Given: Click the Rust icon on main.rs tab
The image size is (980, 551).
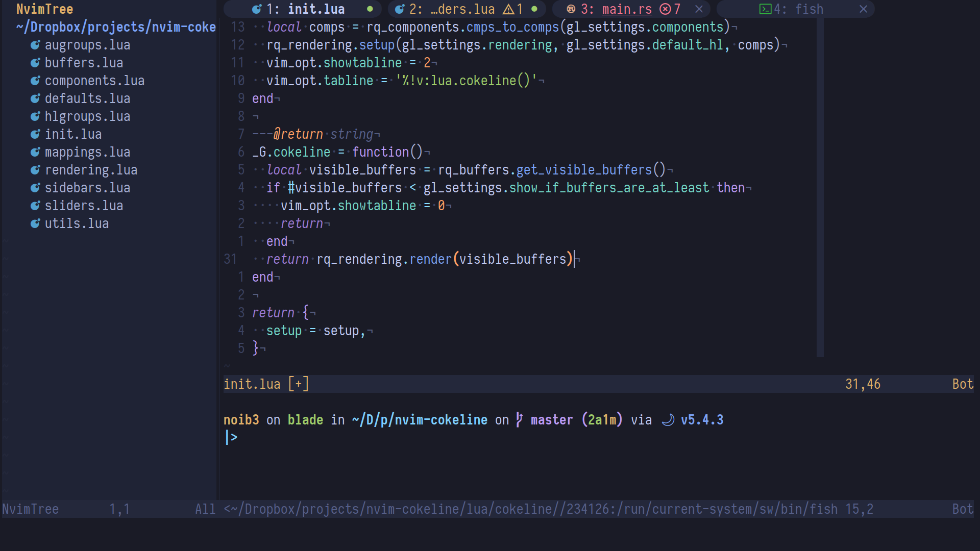Looking at the screenshot, I should [x=571, y=9].
